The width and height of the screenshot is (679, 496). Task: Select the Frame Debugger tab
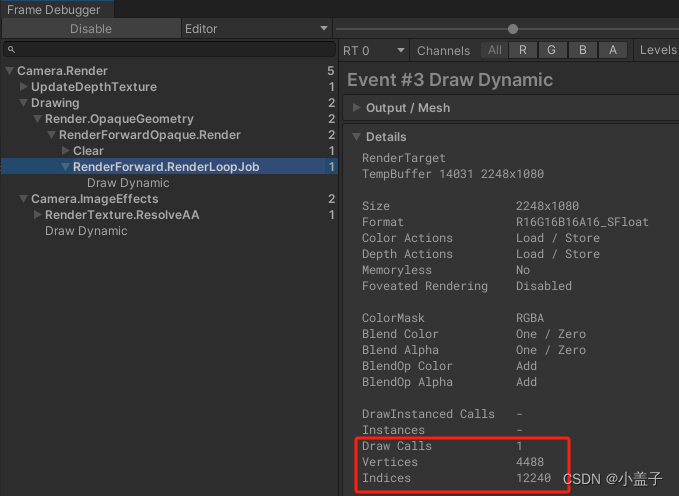coord(54,9)
